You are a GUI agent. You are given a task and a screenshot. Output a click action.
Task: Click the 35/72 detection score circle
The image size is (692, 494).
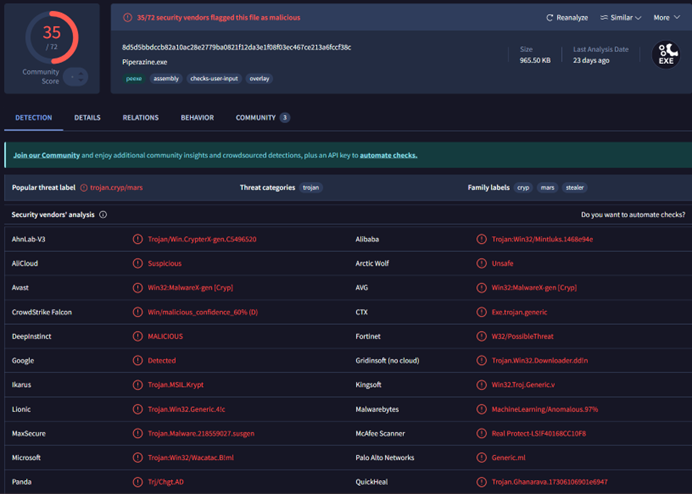point(52,38)
